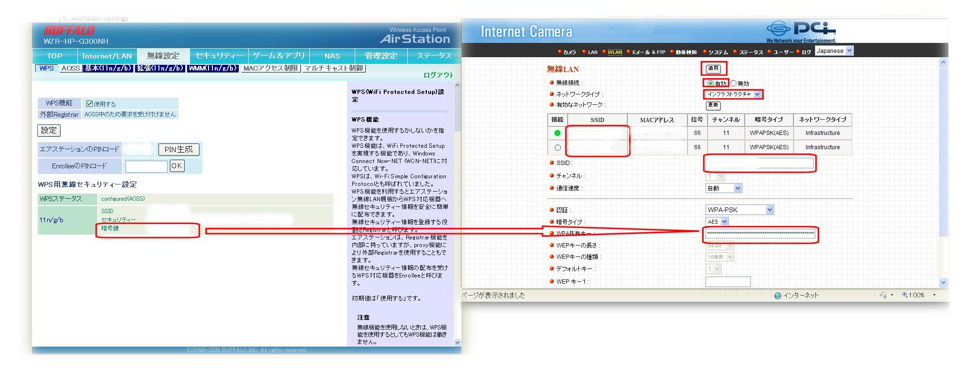Open the ステータス tab in AirStation

coord(434,56)
